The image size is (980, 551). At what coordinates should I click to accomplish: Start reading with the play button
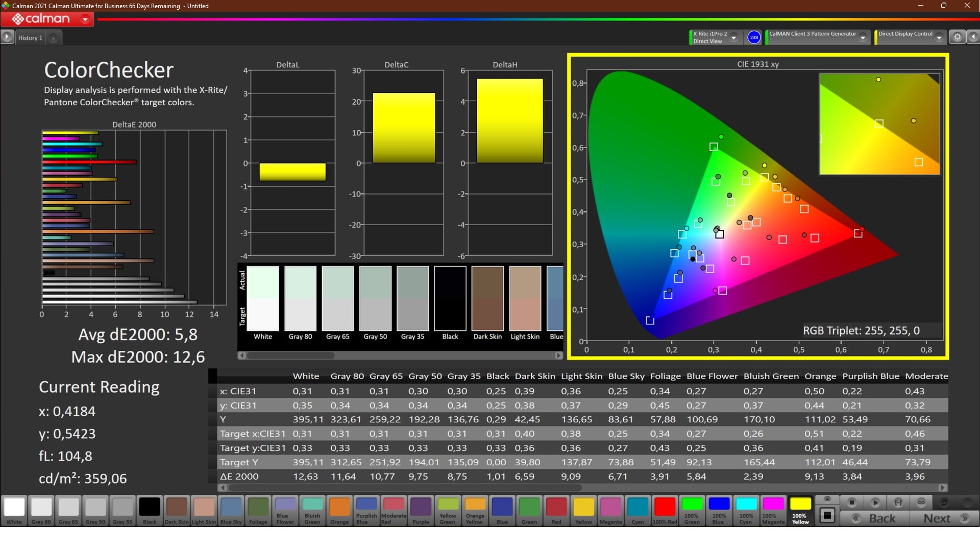point(875,502)
